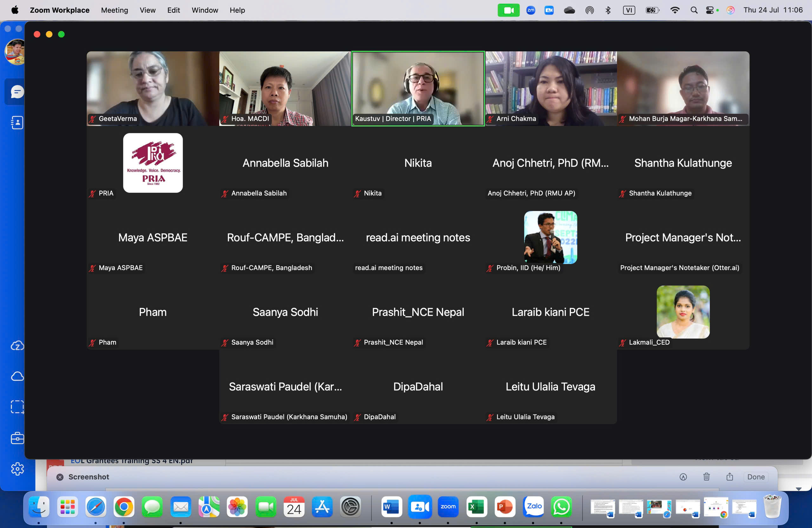Click the Done button
Image resolution: width=812 pixels, height=528 pixels.
(756, 477)
